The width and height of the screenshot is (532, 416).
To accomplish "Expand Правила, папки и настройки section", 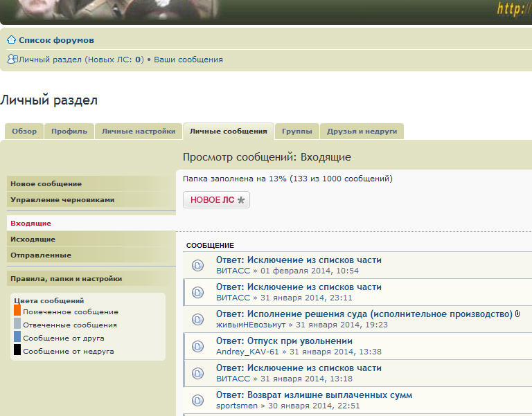I will tap(66, 279).
